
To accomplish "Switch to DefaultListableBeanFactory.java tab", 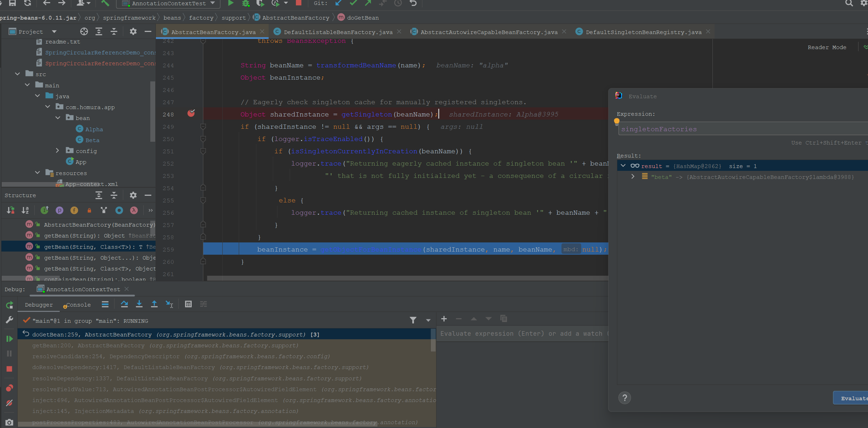I will coord(338,32).
